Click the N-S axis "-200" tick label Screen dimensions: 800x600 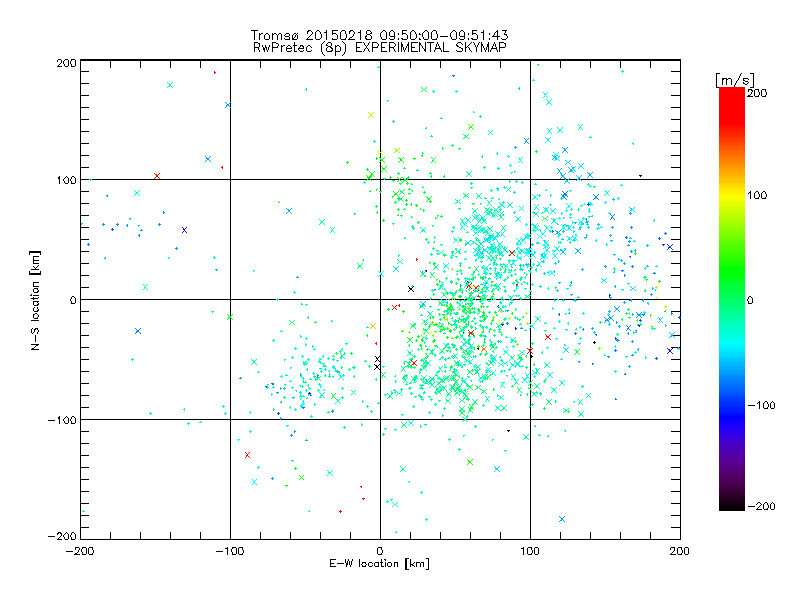pyautogui.click(x=62, y=536)
